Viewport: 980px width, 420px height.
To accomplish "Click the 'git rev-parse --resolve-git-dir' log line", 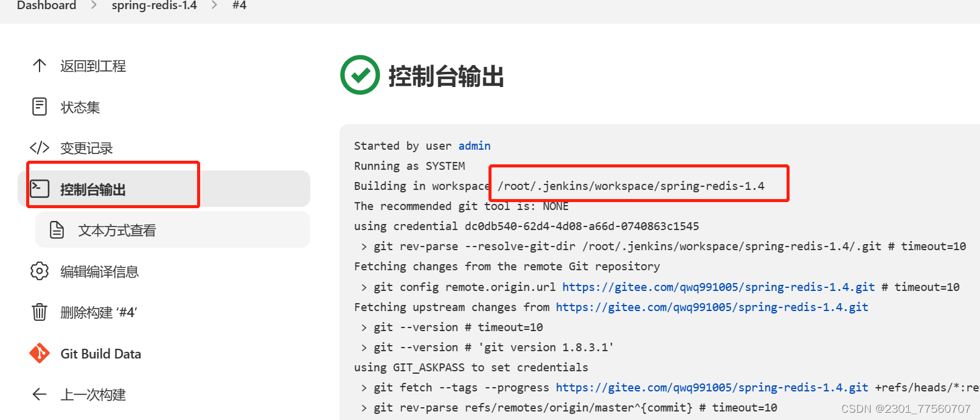I will 663,246.
